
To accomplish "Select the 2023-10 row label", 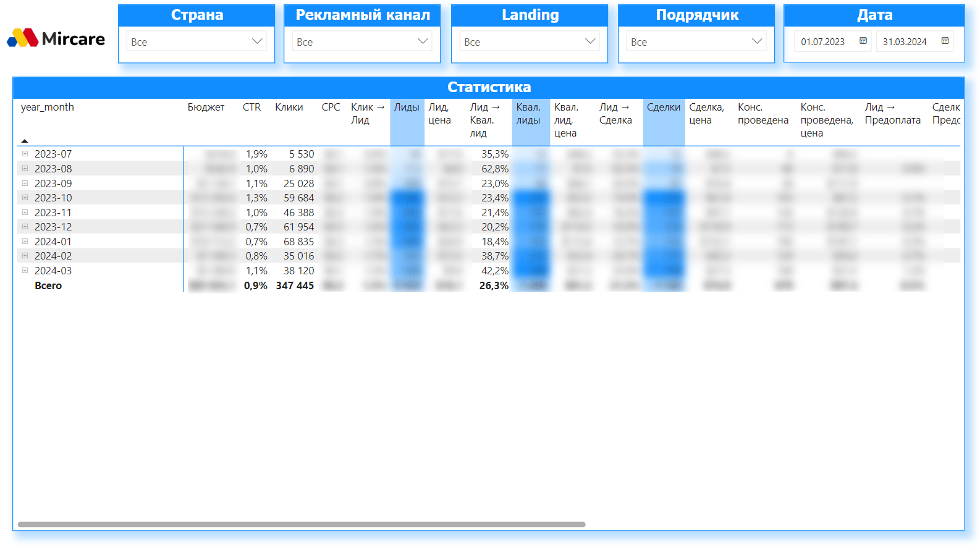I will pos(53,198).
